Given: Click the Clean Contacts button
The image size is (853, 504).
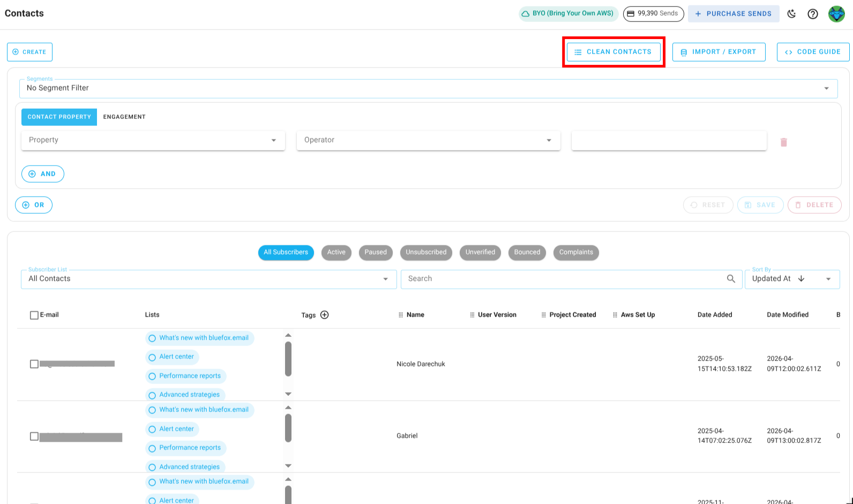Looking at the screenshot, I should point(613,52).
